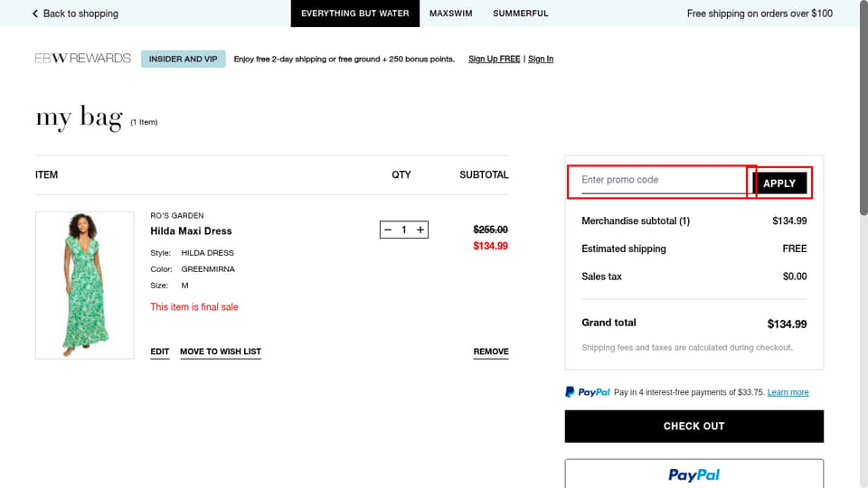Move the dress to wish list

tap(221, 352)
